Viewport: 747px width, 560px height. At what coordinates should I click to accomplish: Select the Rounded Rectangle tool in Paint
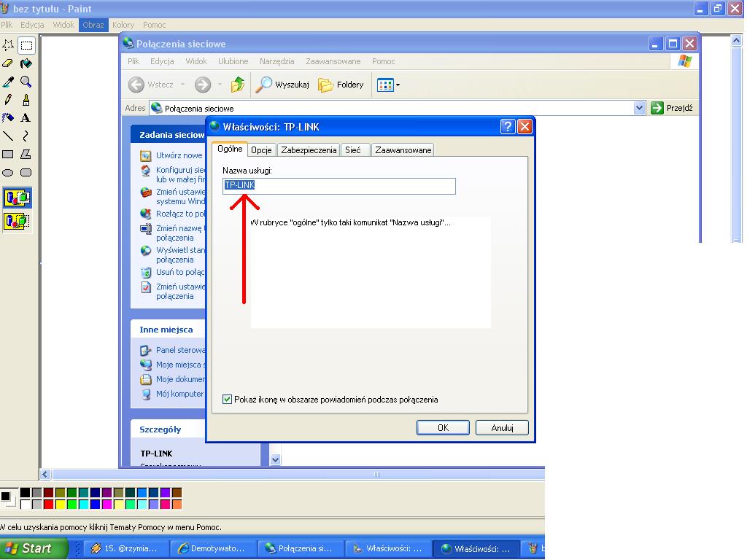(x=26, y=172)
